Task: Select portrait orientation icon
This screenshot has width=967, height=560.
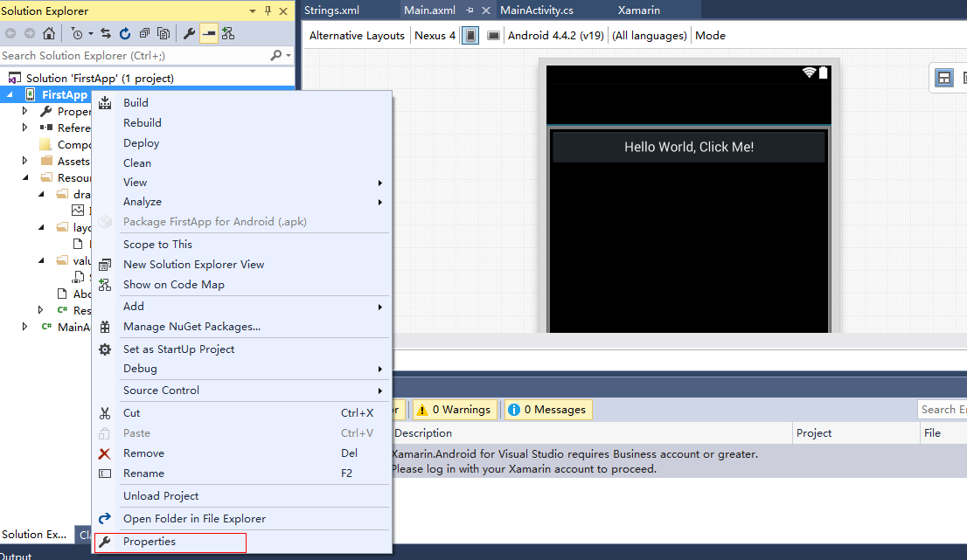Action: 470,36
